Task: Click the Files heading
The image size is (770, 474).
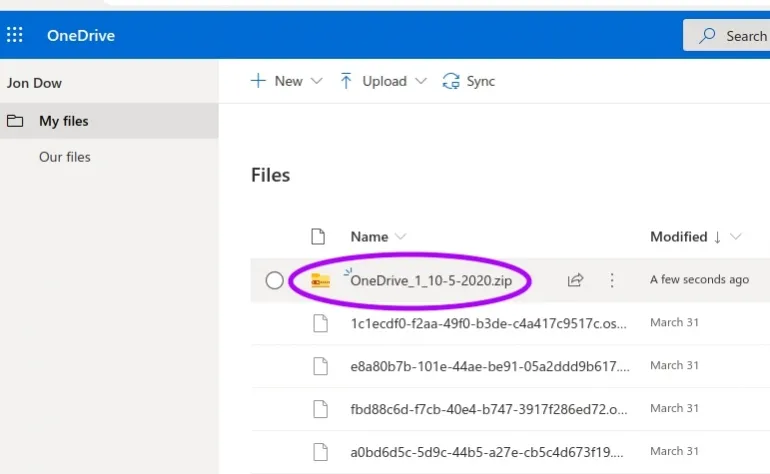Action: tap(271, 175)
